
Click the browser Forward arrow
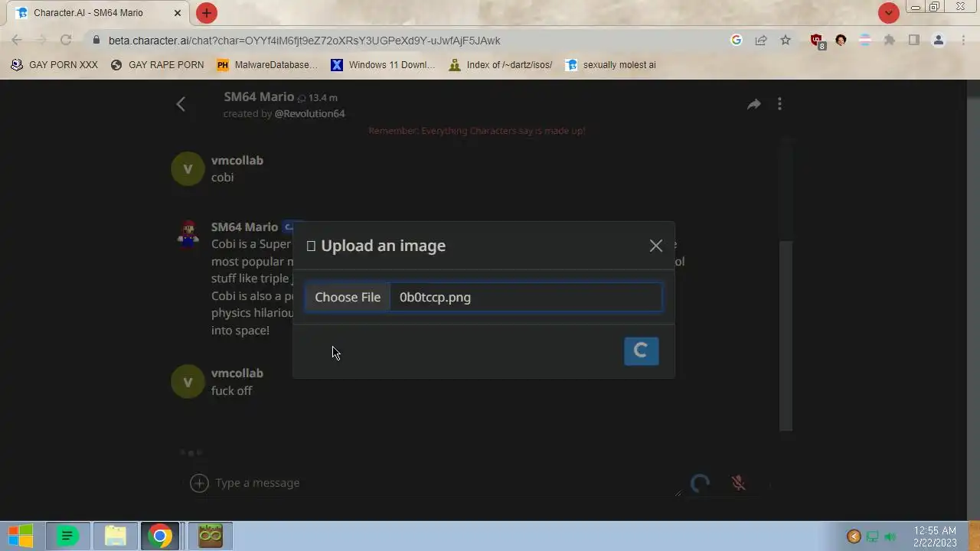(41, 40)
